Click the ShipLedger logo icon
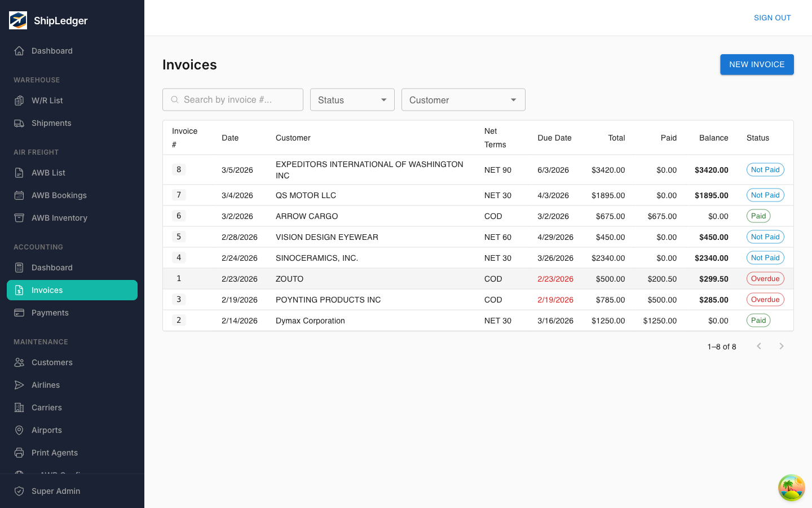 18,20
